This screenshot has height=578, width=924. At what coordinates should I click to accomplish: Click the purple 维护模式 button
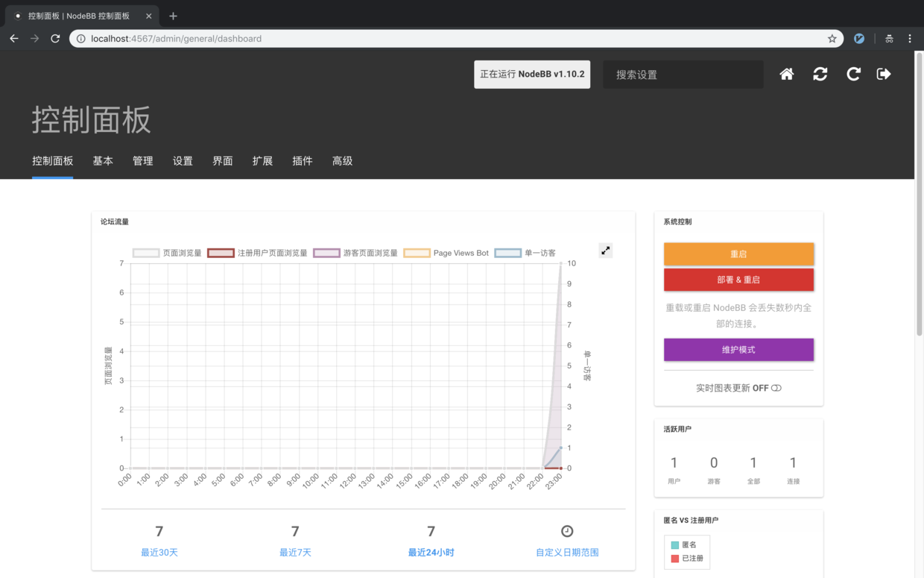(x=738, y=349)
